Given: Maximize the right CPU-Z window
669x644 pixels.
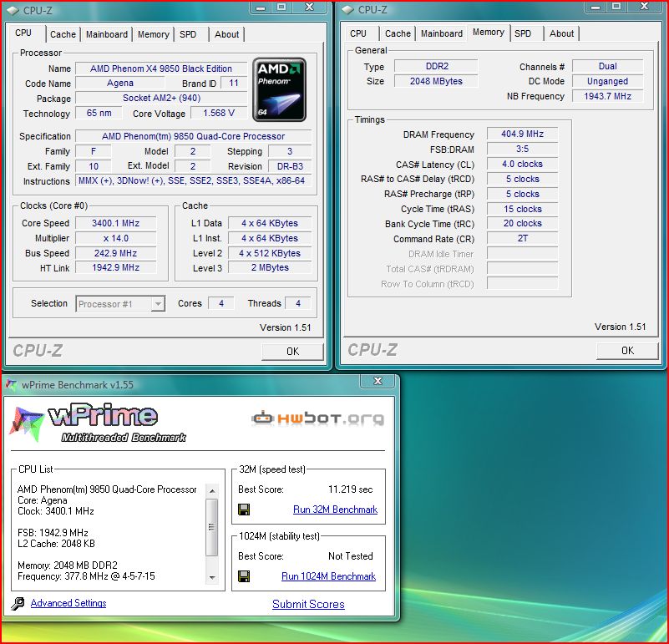Looking at the screenshot, I should (x=616, y=7).
